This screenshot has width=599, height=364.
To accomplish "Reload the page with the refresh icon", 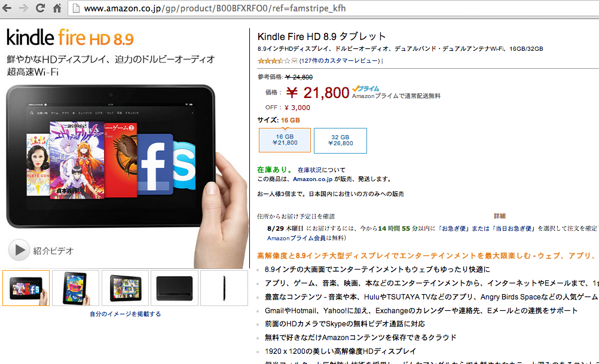I will click(40, 8).
